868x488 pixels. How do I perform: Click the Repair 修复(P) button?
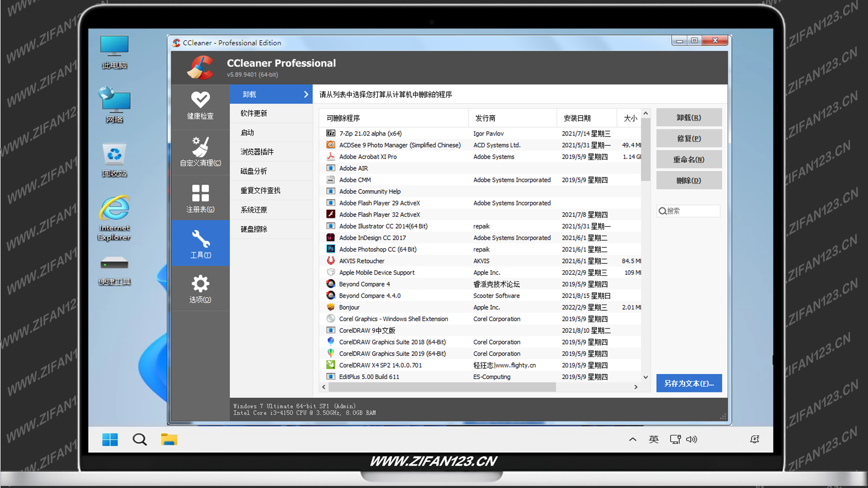tap(689, 138)
